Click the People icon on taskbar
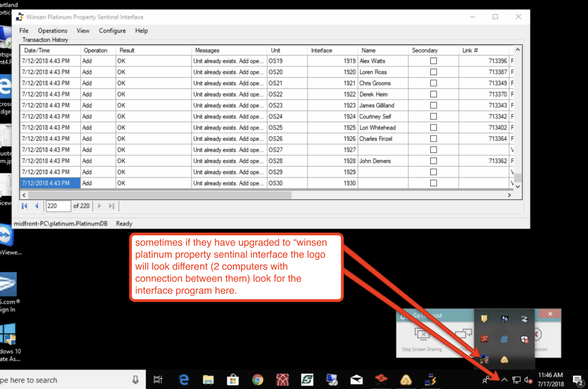The image size is (588, 389). click(486, 380)
